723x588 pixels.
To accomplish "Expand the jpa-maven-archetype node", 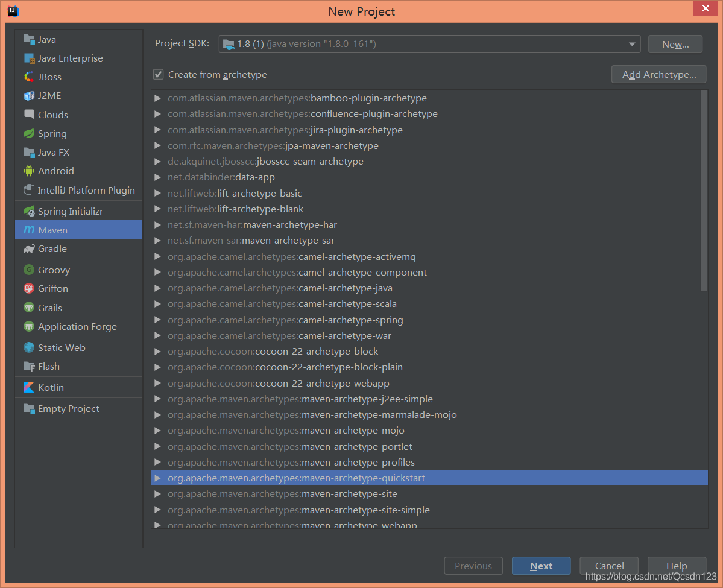I will coord(158,146).
